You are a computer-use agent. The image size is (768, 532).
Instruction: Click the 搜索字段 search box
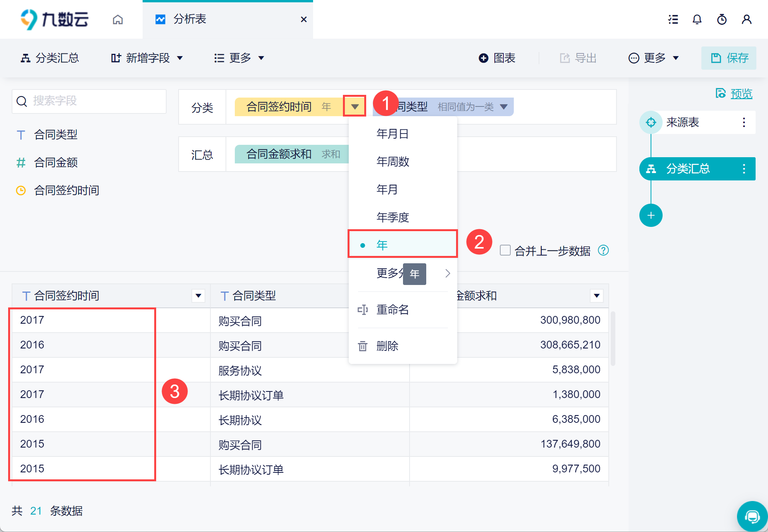[x=89, y=101]
